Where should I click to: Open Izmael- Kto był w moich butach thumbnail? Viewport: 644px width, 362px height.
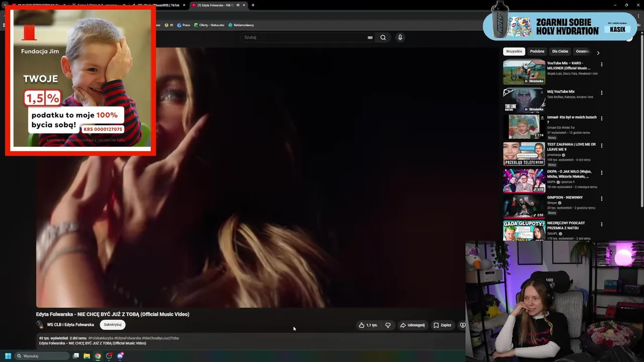coord(524,127)
